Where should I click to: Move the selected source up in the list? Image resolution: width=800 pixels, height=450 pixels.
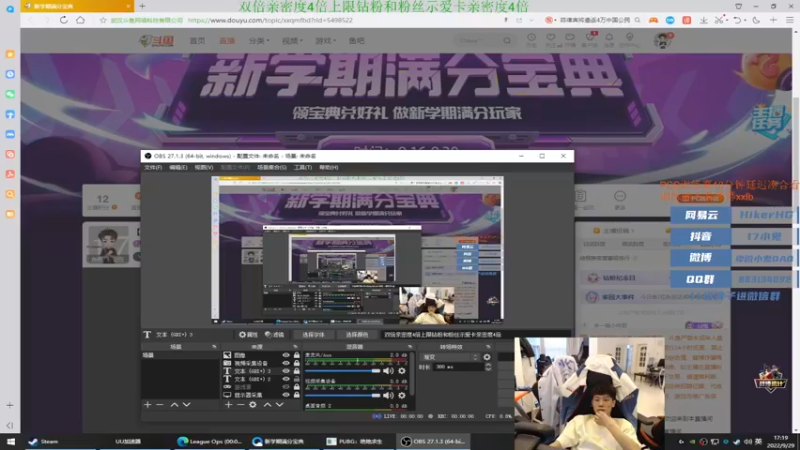pyautogui.click(x=267, y=405)
